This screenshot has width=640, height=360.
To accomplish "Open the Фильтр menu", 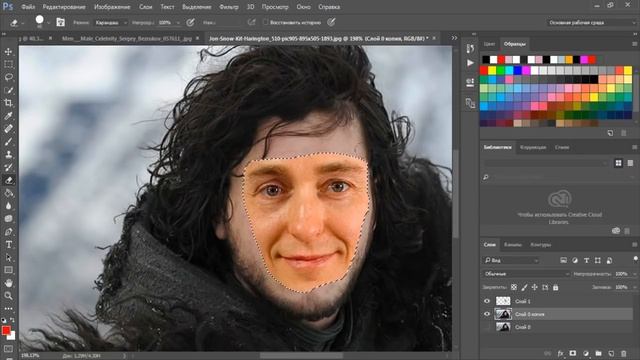I will click(x=229, y=7).
